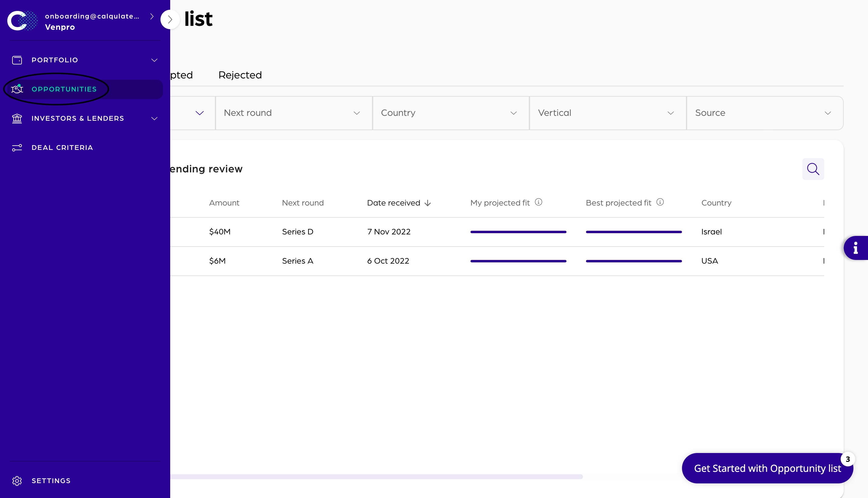Open the Vertical filter dropdown
Image resolution: width=868 pixels, height=498 pixels.
pyautogui.click(x=607, y=113)
